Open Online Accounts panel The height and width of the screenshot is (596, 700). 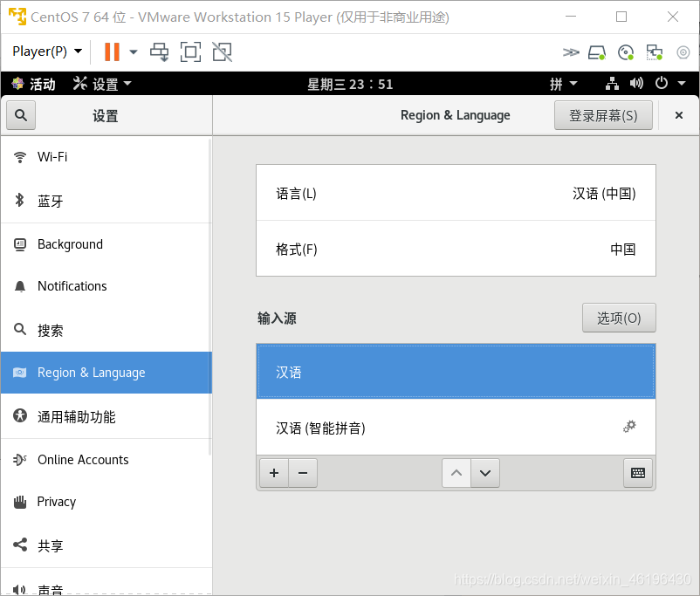point(106,460)
